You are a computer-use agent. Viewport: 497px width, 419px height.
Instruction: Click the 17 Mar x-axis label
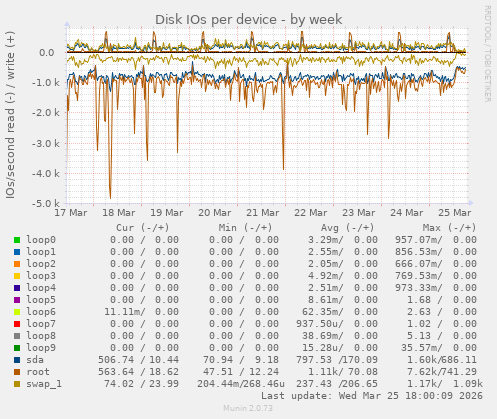[71, 213]
